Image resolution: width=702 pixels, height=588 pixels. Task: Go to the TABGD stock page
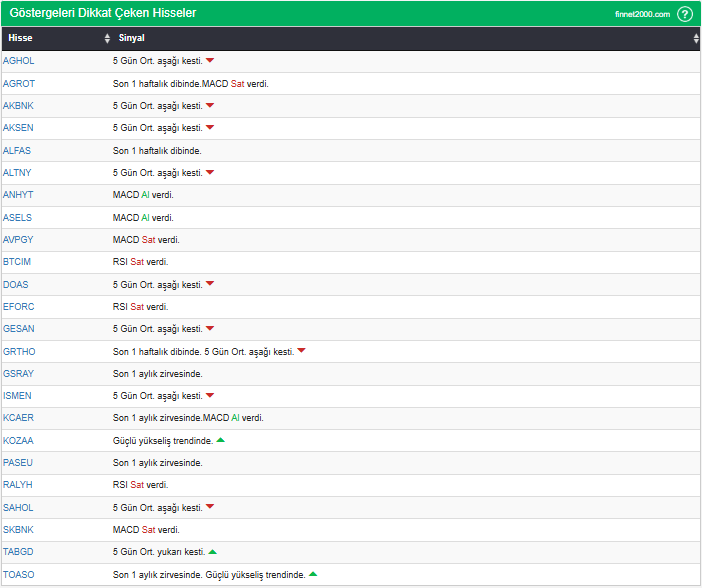coord(18,552)
